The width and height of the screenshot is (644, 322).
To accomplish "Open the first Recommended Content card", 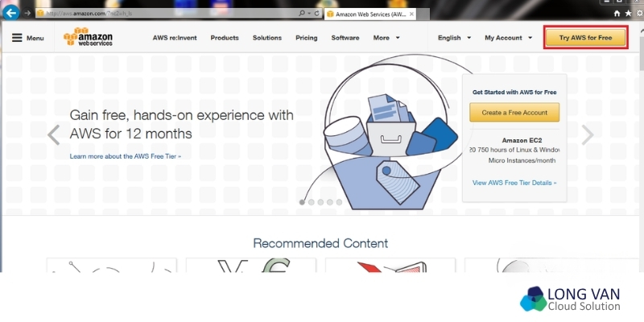I will click(111, 265).
